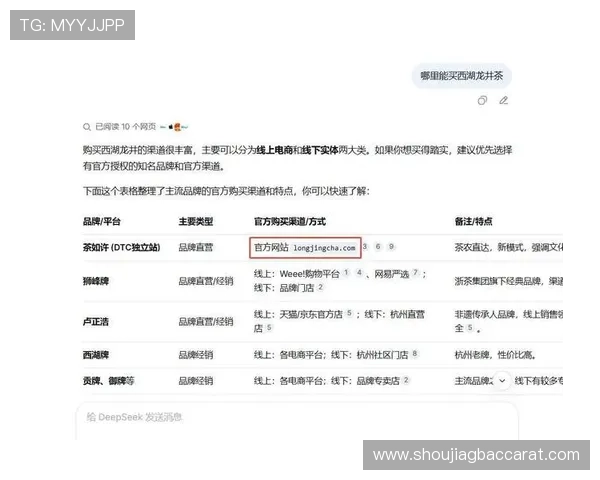This screenshot has height=480, width=600.
Task: Select the 西湖牌 brand cell
Action: [x=96, y=355]
